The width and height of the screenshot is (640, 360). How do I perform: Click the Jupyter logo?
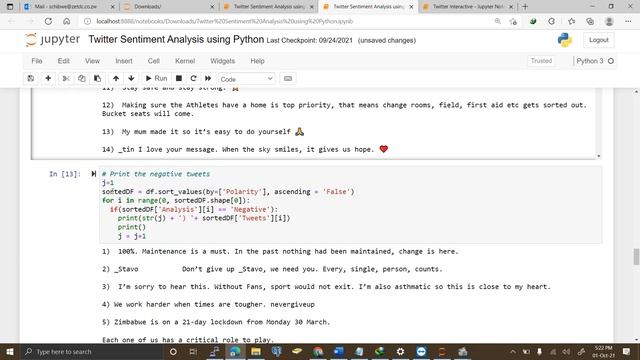click(x=53, y=40)
